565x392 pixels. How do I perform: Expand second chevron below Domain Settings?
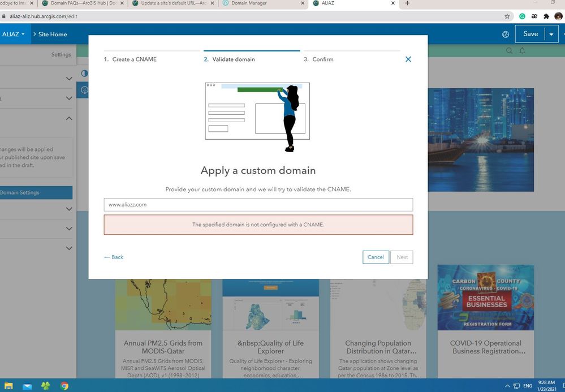69,229
